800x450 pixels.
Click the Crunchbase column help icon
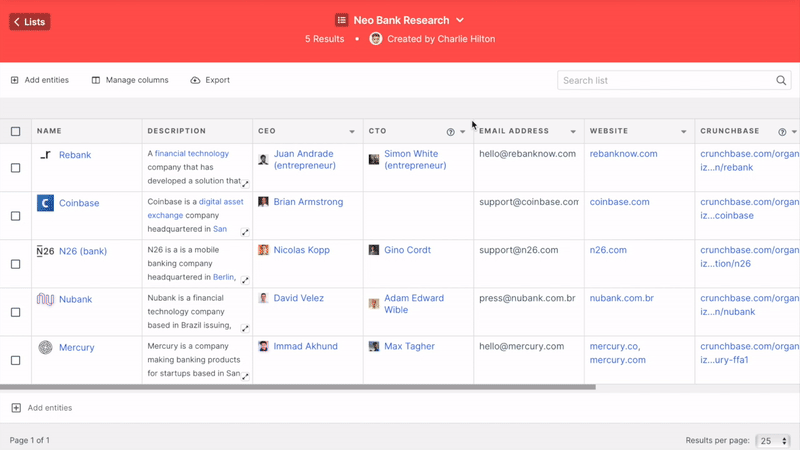point(782,132)
